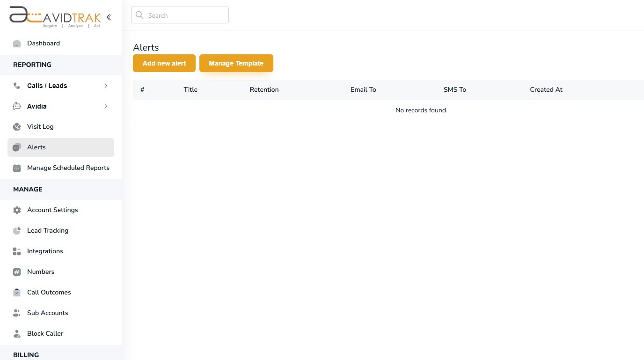Click the Numbers hash icon
644x360 pixels.
pyautogui.click(x=17, y=272)
